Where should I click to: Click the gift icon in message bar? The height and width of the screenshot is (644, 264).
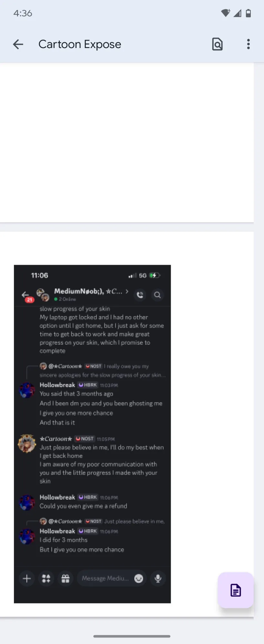66,579
